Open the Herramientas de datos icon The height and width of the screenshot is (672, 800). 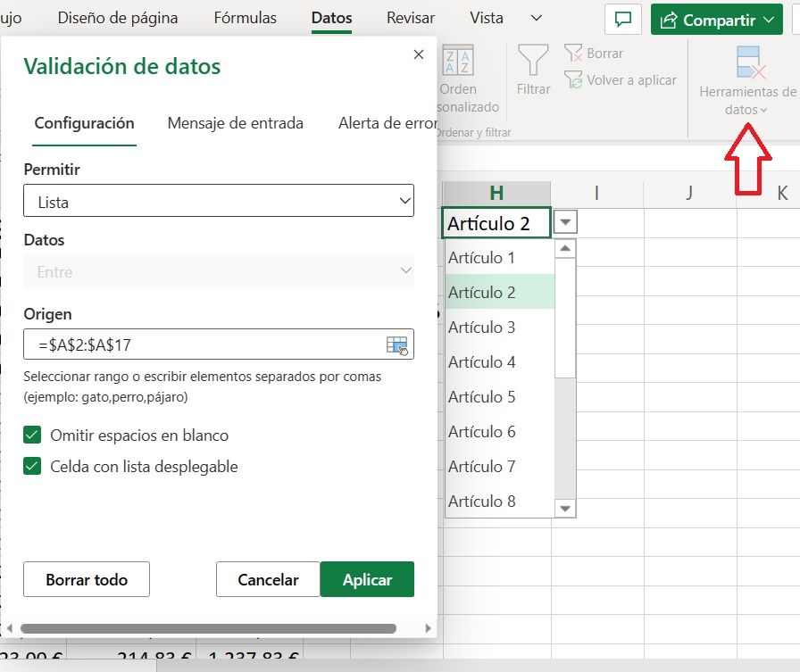click(x=746, y=62)
